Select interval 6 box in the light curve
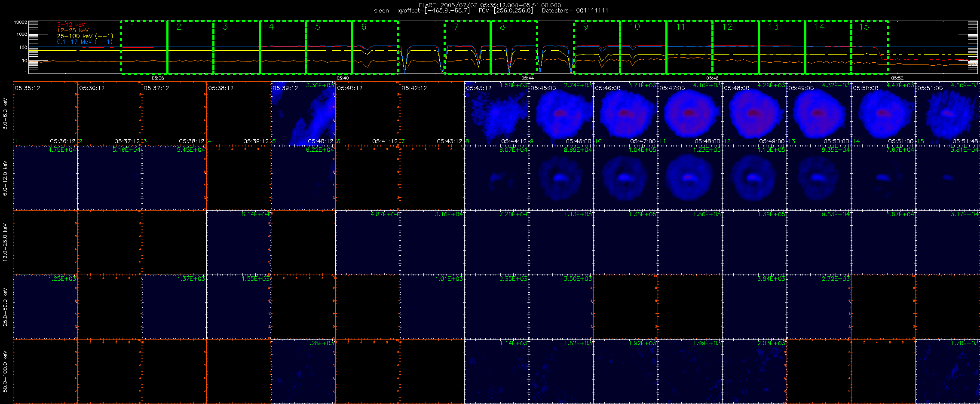The image size is (980, 404). [375, 47]
